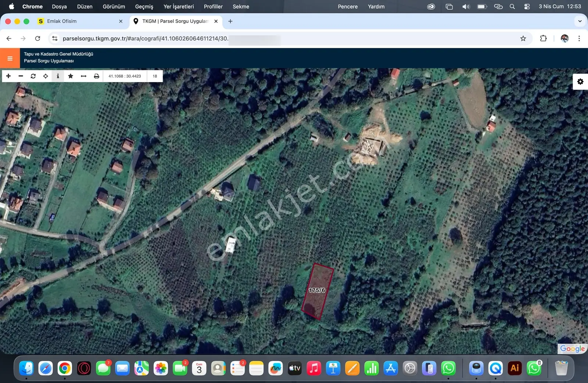588x383 pixels.
Task: Activate the locate crosshair tool
Action: [x=46, y=76]
